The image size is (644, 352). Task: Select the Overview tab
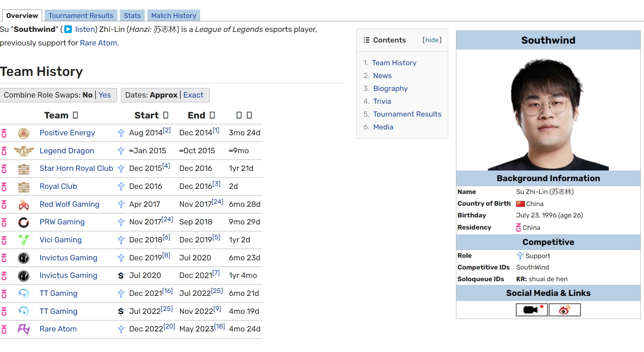tap(22, 15)
